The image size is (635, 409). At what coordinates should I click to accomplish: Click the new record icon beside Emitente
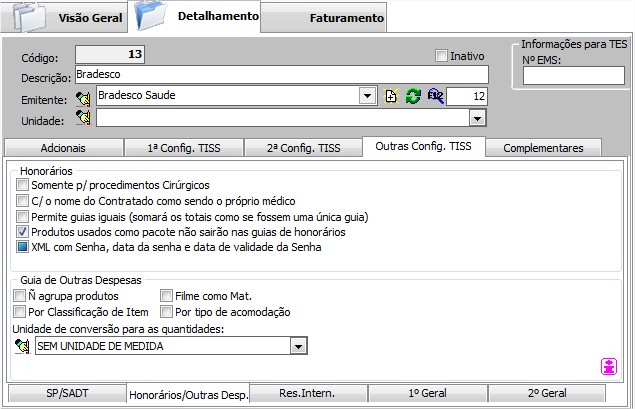coord(391,96)
